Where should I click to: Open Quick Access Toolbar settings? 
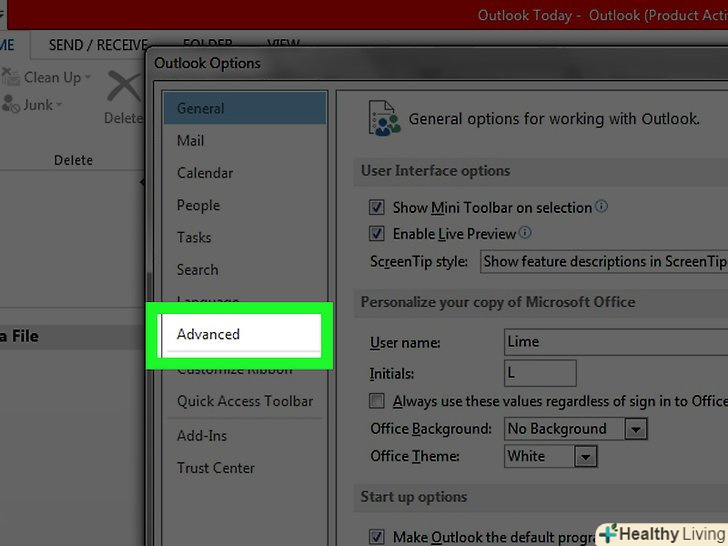click(x=245, y=401)
